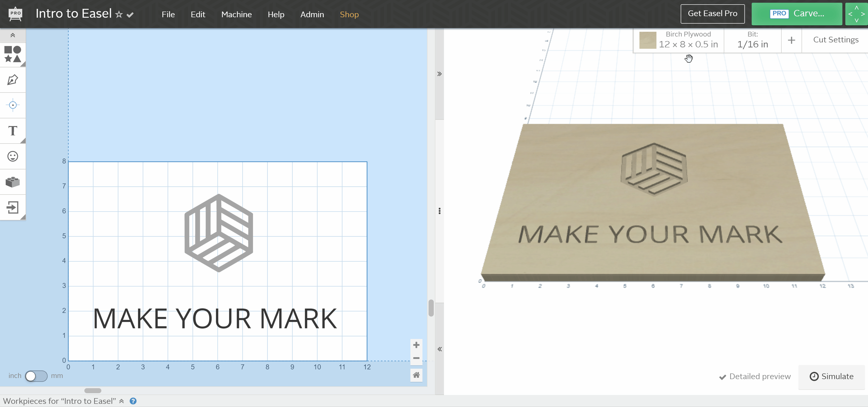Toggle units from inch to mm

pos(36,376)
